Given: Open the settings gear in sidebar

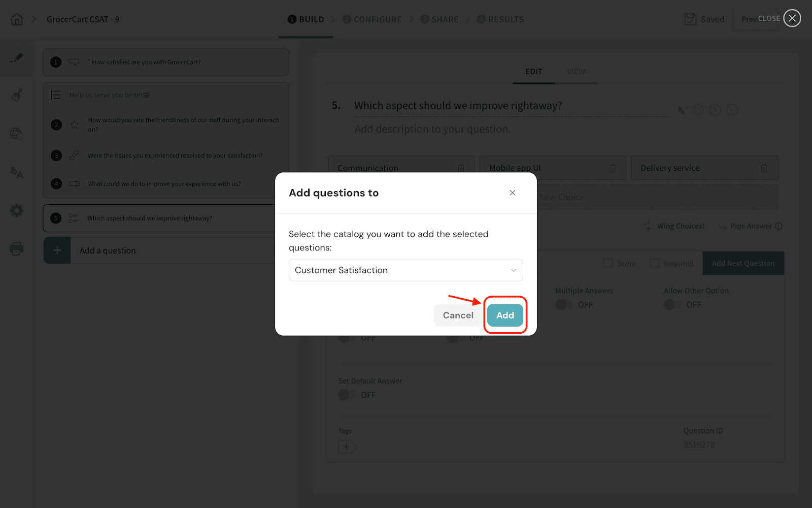Looking at the screenshot, I should pyautogui.click(x=17, y=210).
